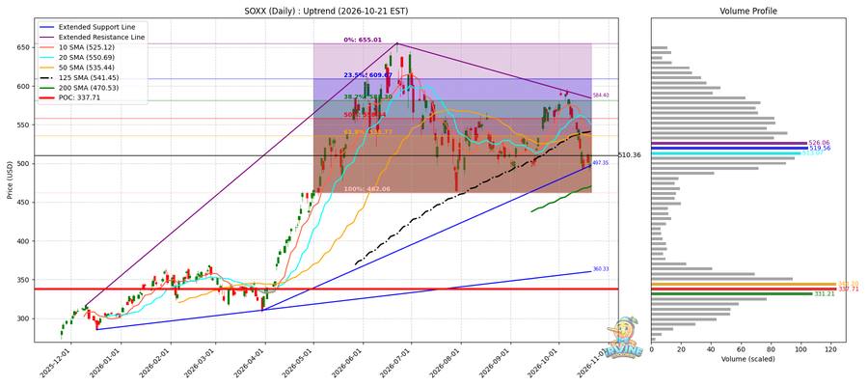Click the Price (USD) axis label
Image resolution: width=868 pixels, height=386 pixels.
point(11,180)
